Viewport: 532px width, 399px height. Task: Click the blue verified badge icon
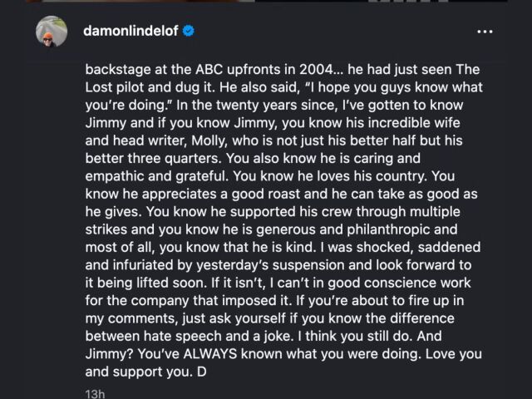189,31
